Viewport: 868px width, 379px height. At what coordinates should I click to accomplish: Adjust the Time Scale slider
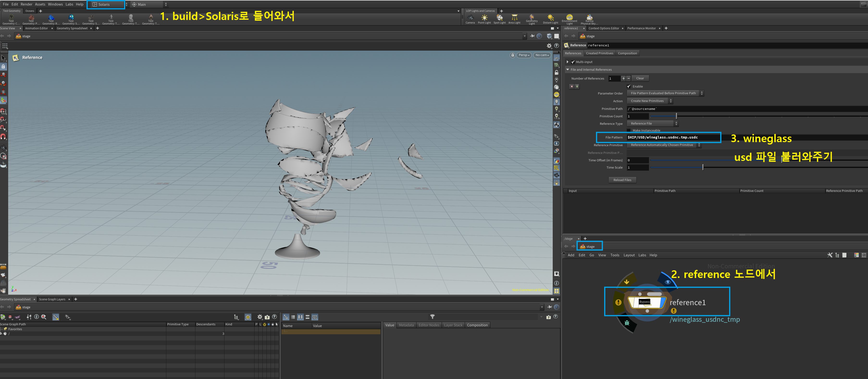(703, 167)
